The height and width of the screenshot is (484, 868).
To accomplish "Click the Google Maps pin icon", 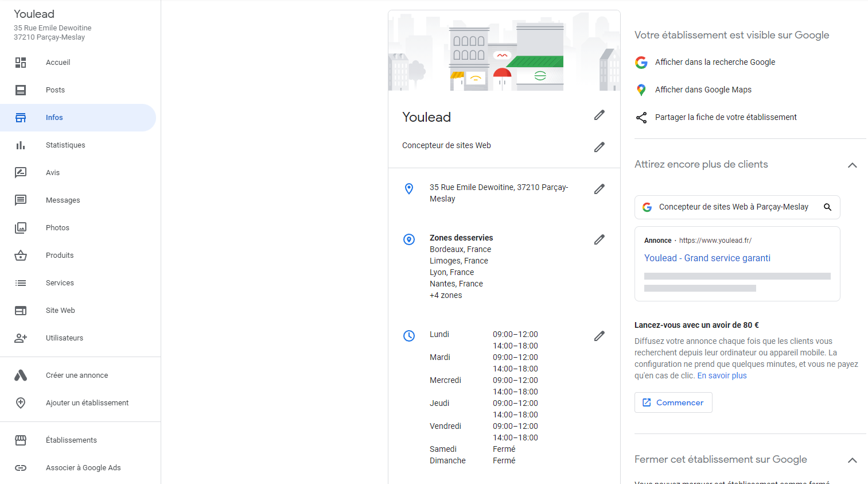I will [641, 90].
